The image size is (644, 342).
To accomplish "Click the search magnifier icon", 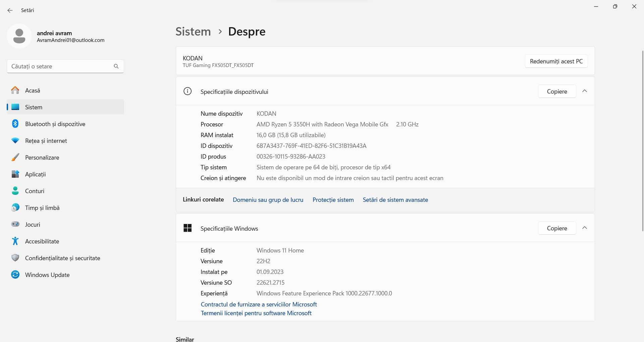I will [116, 66].
